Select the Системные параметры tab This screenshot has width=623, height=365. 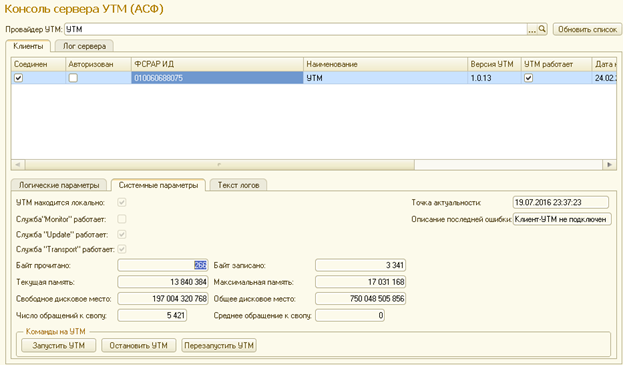coord(158,185)
